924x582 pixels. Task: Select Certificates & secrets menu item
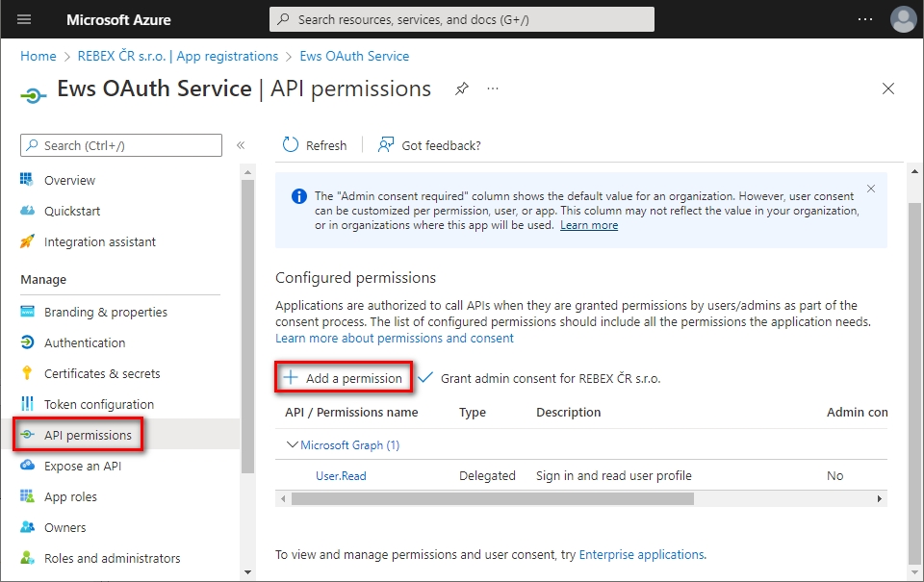(102, 373)
